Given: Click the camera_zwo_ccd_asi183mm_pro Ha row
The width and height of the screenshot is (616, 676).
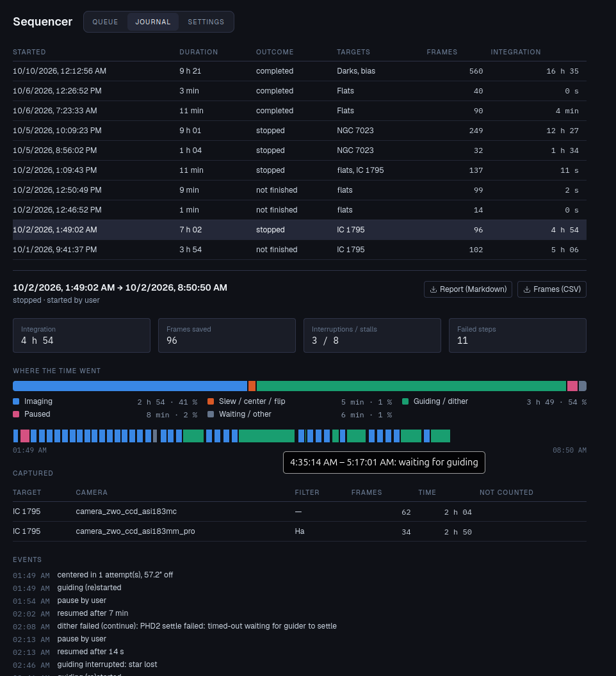Looking at the screenshot, I should tap(300, 531).
